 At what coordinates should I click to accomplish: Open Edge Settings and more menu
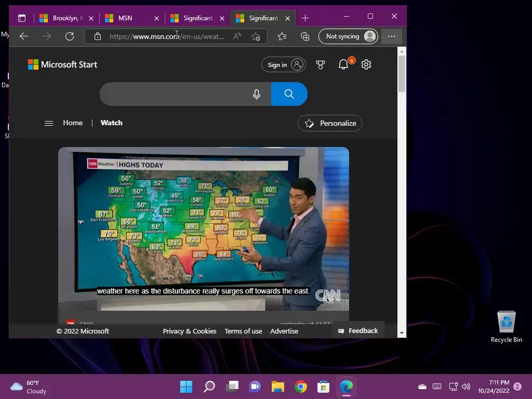tap(392, 36)
